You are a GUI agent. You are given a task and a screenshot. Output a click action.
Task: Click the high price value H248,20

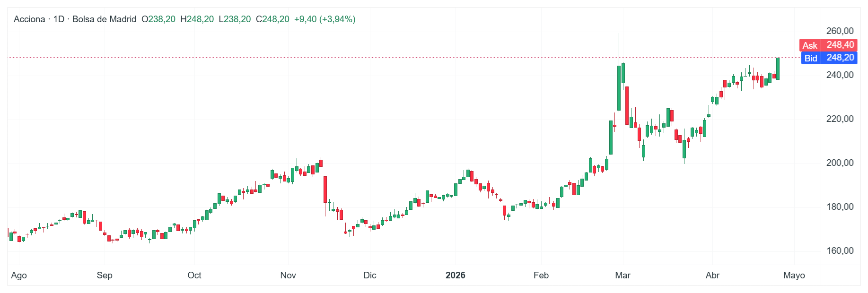[x=197, y=19]
